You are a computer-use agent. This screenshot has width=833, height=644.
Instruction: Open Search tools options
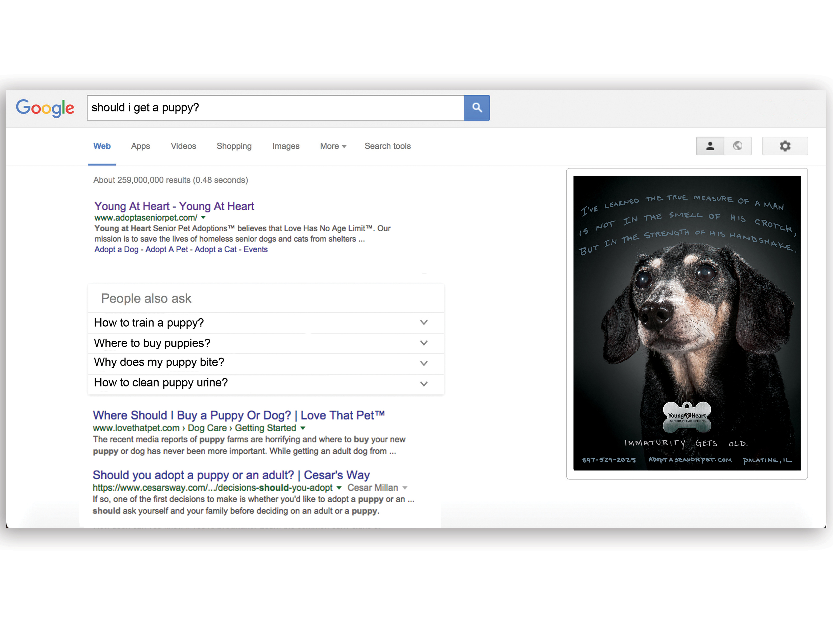388,146
